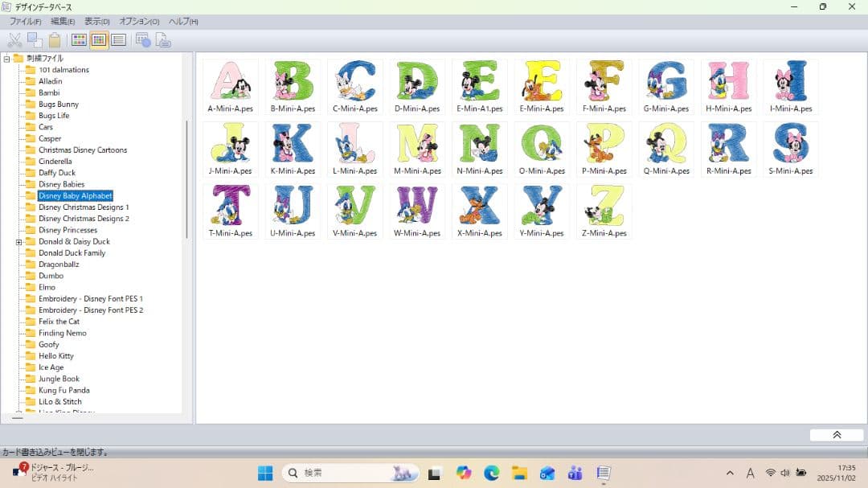Image resolution: width=868 pixels, height=488 pixels.
Task: Click the S-Mini-A.pes embroidery thumbnail
Action: 790,149
